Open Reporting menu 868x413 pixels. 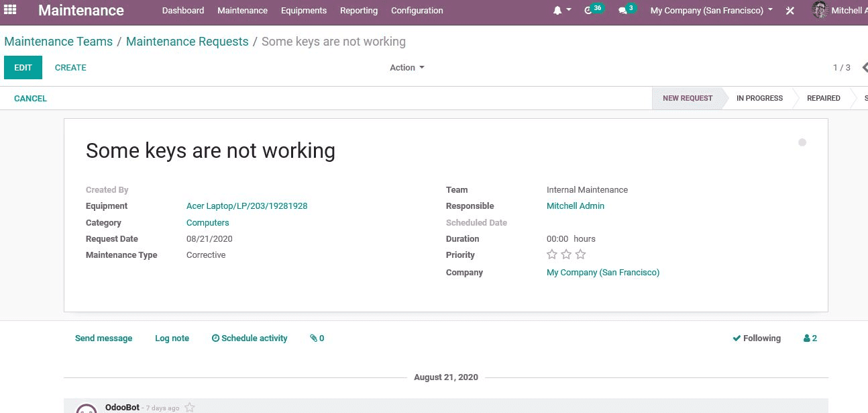coord(359,11)
